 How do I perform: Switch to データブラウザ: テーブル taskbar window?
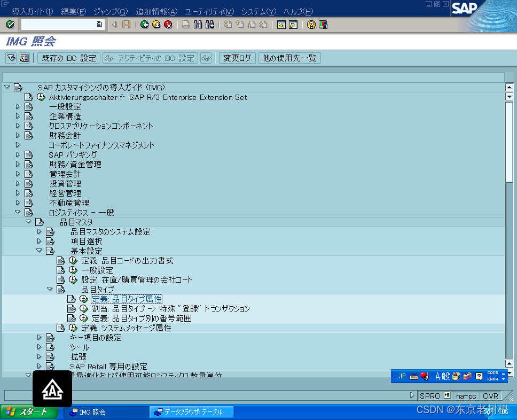click(x=192, y=412)
